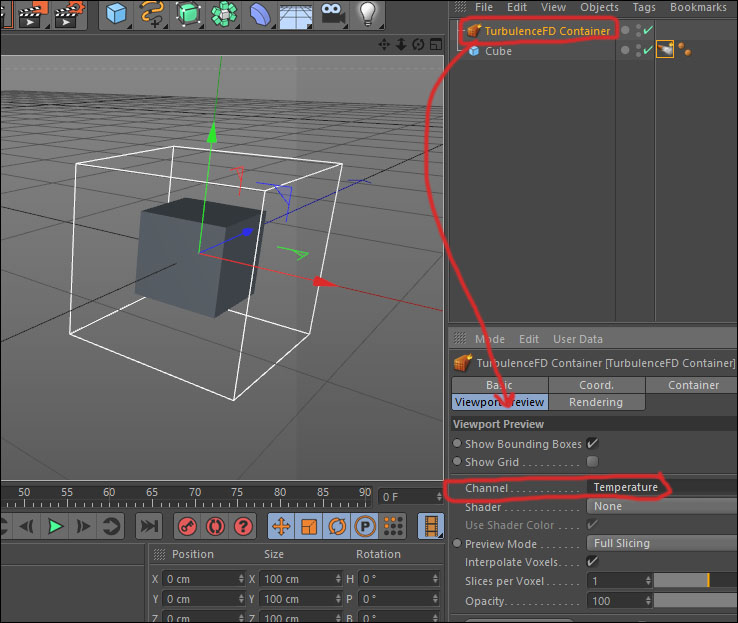Open the Tags menu

pyautogui.click(x=644, y=7)
